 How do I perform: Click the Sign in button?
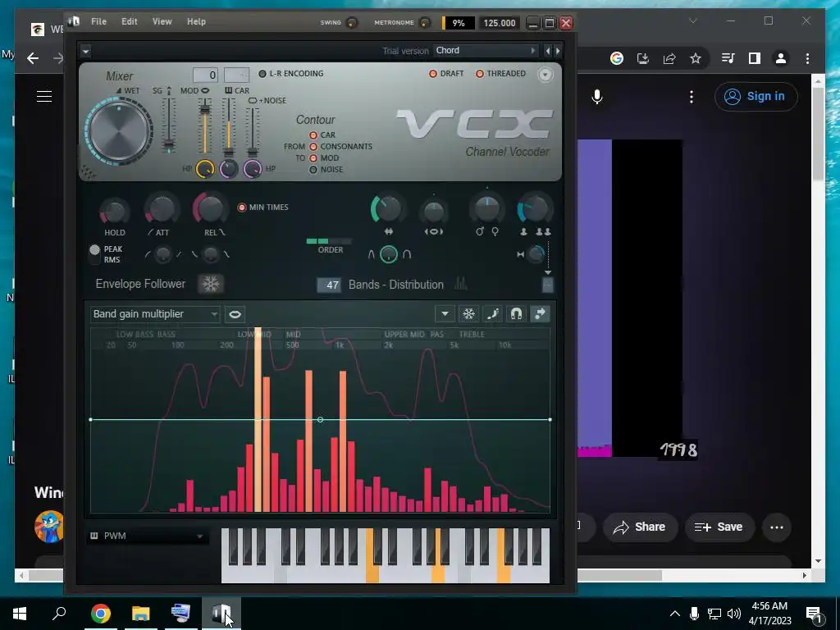point(756,97)
